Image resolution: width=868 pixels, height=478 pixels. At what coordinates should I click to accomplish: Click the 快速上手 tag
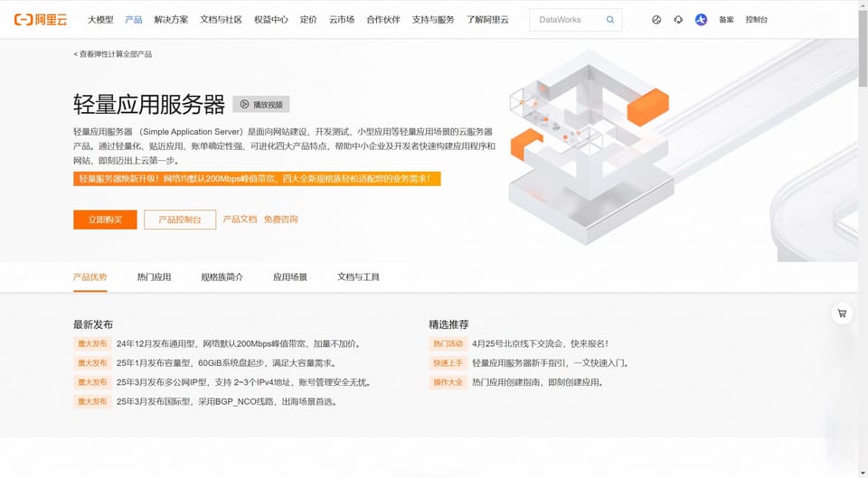click(x=448, y=363)
